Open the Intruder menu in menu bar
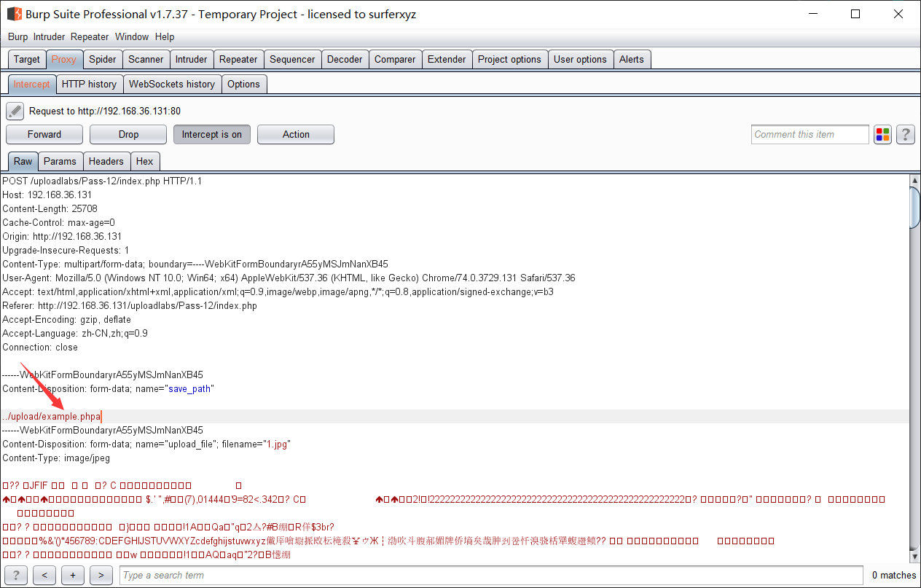 50,36
